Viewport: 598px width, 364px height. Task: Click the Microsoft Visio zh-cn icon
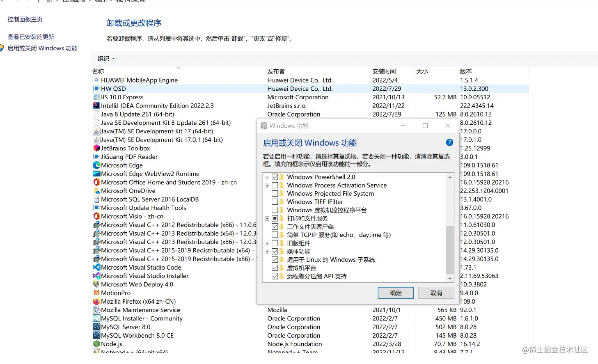pyautogui.click(x=96, y=216)
